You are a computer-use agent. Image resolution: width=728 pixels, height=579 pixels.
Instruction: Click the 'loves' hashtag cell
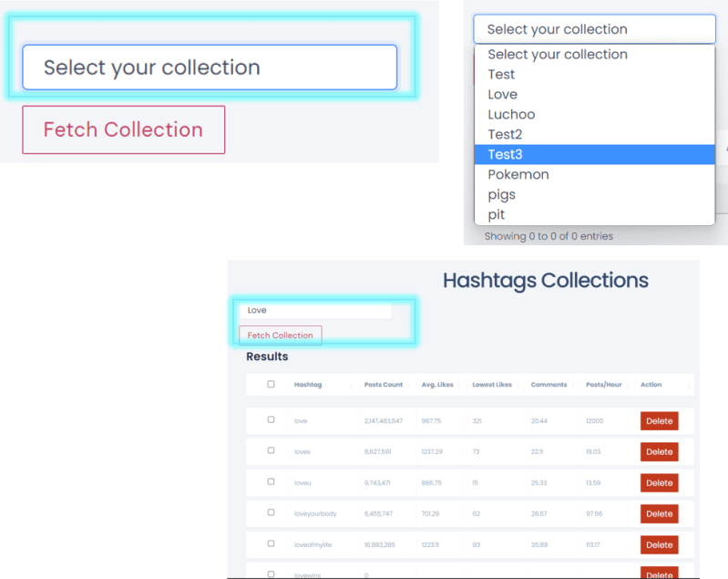[x=302, y=451]
